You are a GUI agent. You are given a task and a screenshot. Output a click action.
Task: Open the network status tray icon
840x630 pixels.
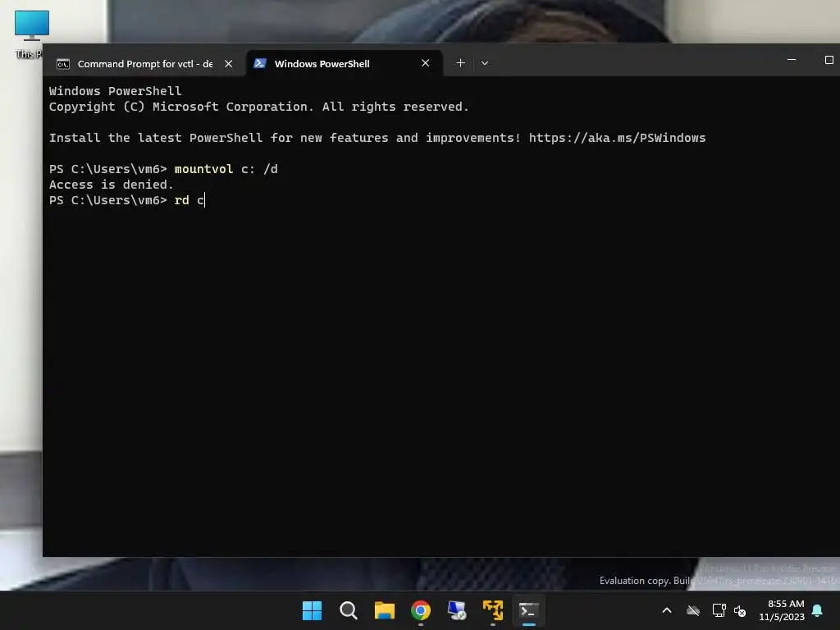(x=719, y=610)
